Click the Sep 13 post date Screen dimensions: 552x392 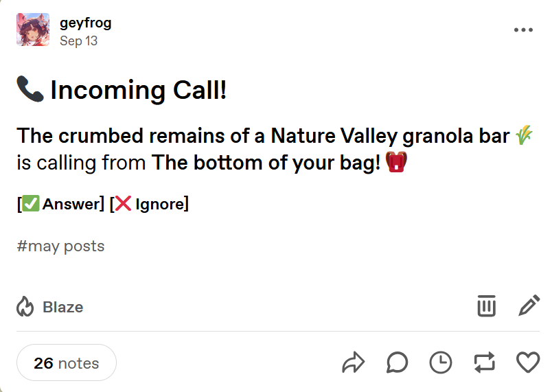[x=78, y=41]
